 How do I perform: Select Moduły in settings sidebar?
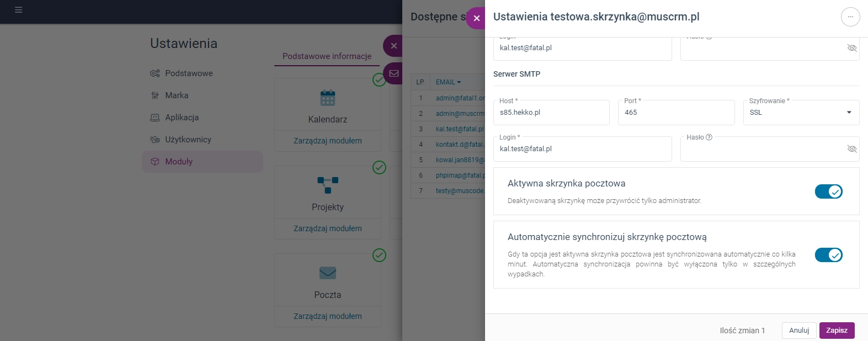202,162
